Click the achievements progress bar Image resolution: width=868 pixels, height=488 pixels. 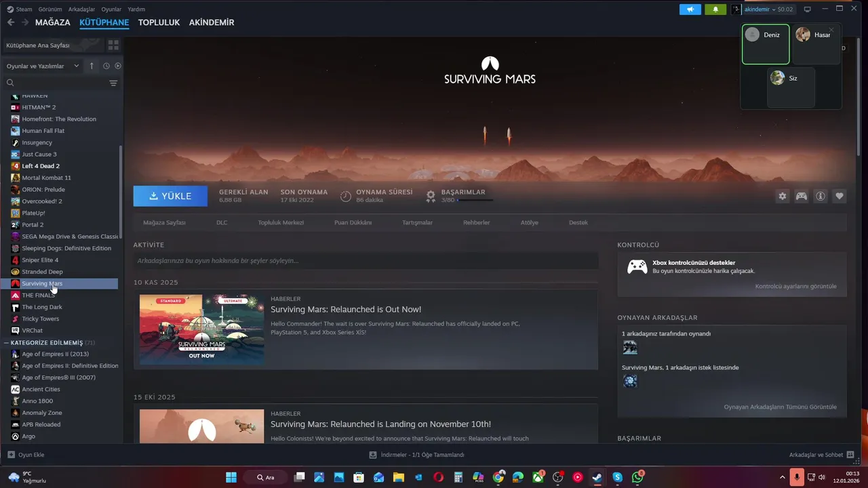(x=475, y=200)
